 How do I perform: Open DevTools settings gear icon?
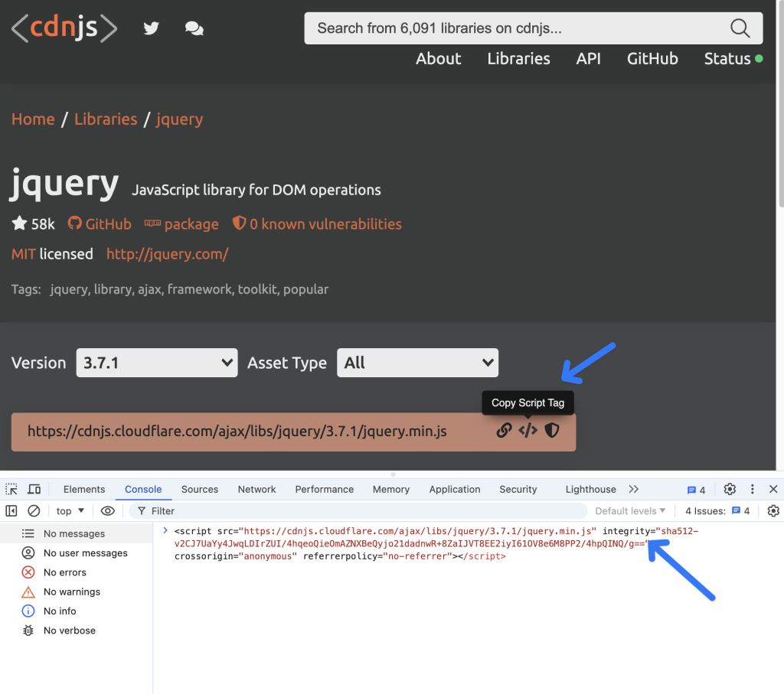click(730, 490)
